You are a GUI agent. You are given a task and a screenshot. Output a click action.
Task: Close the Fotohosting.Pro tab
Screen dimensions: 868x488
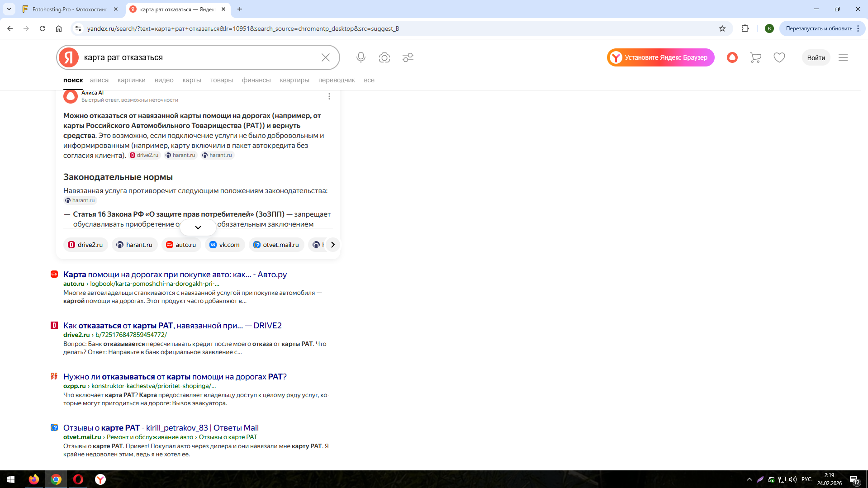pos(116,9)
